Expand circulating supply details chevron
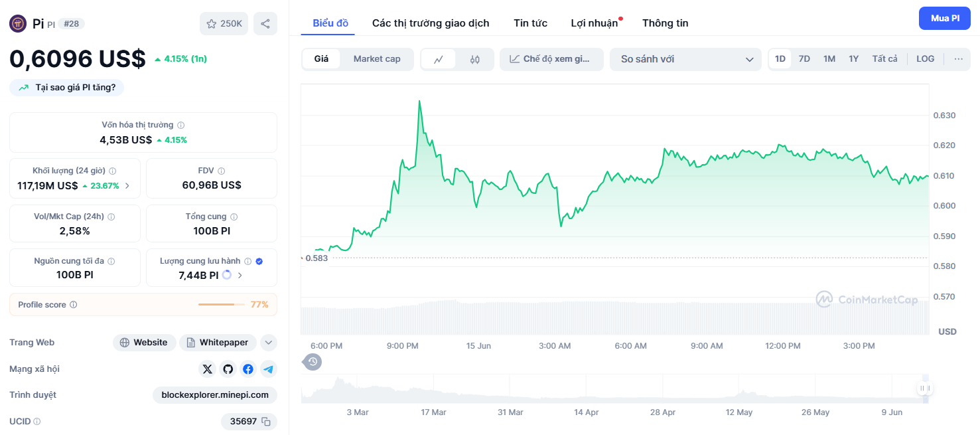Image resolution: width=980 pixels, height=435 pixels. pyautogui.click(x=240, y=275)
